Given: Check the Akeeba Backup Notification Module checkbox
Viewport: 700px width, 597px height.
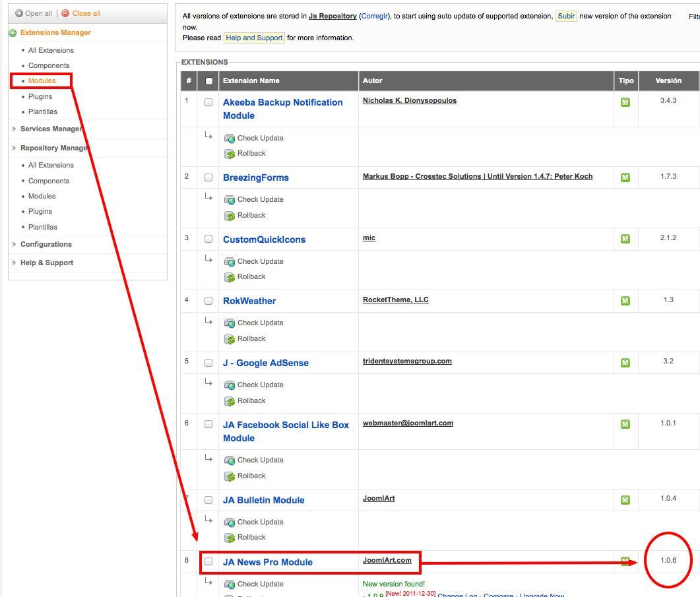Looking at the screenshot, I should [208, 102].
